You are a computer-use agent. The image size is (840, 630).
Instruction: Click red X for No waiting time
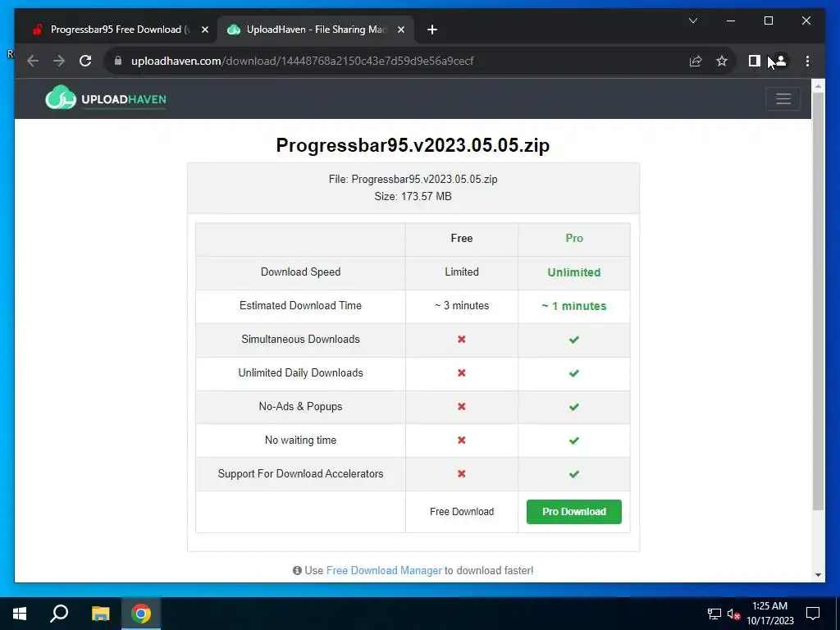[x=461, y=440]
